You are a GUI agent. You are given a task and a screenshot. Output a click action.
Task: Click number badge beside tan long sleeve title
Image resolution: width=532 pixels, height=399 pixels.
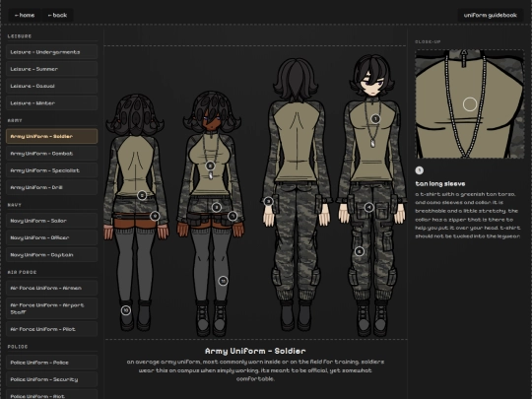coord(420,170)
